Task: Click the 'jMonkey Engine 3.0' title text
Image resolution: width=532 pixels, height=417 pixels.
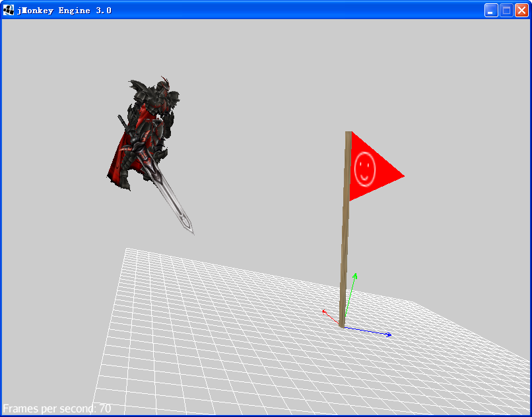Action: coord(64,11)
